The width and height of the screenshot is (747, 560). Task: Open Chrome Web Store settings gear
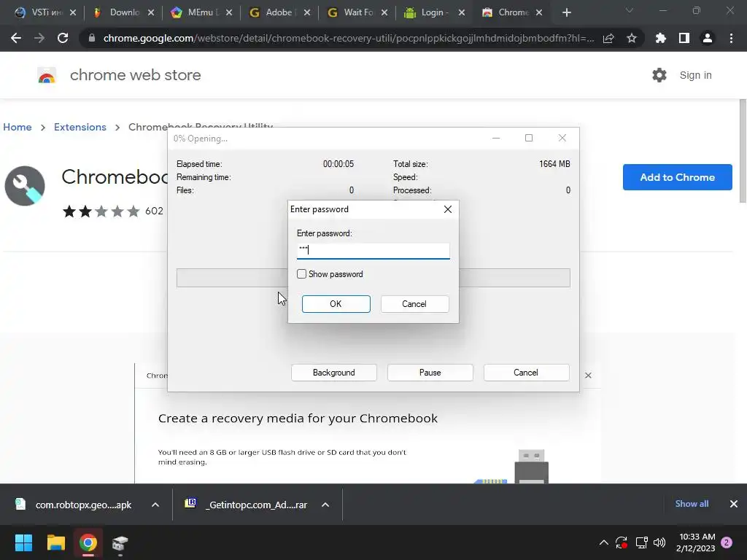pos(659,75)
